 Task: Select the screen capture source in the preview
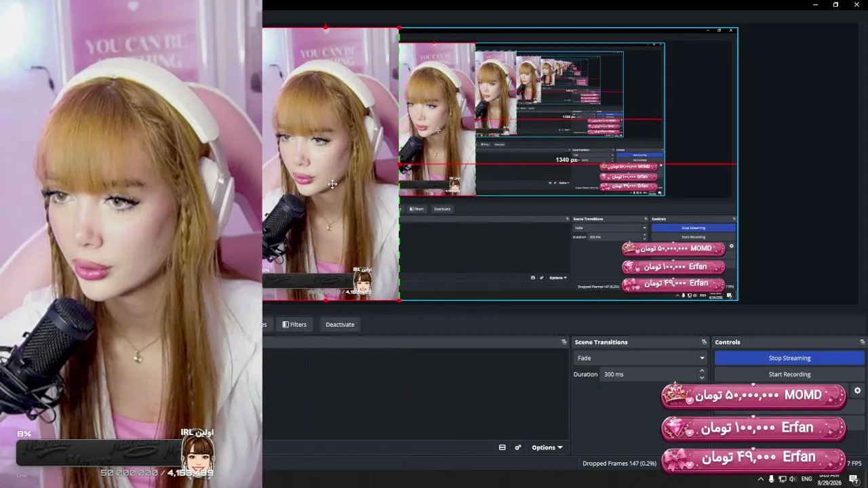coord(568,164)
